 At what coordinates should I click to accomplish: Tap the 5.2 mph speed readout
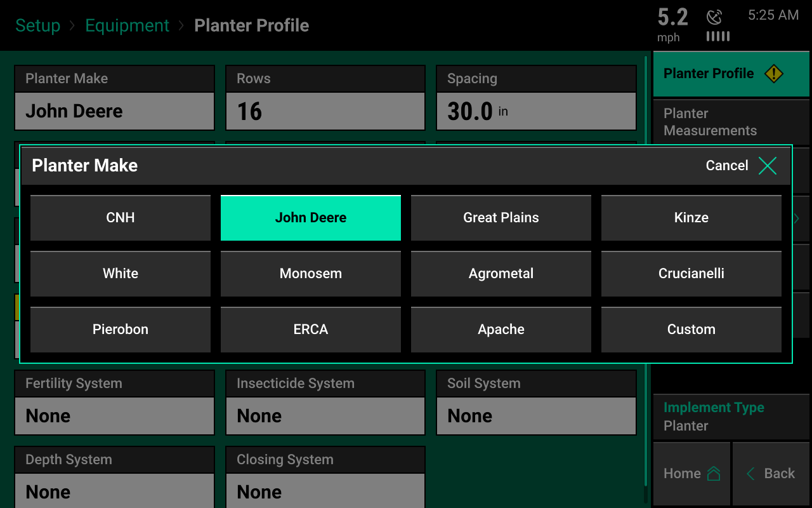coord(673,25)
